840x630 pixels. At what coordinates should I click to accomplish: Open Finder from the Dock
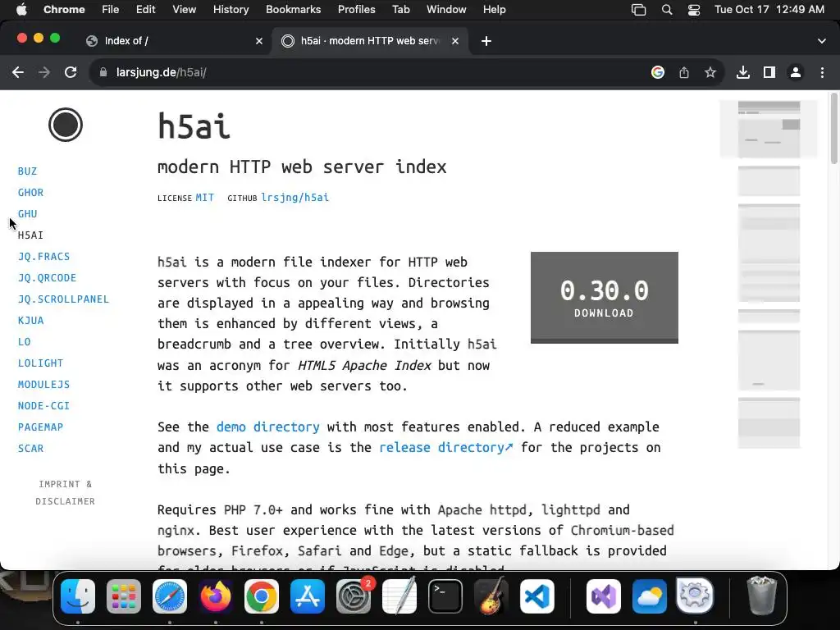[78, 596]
